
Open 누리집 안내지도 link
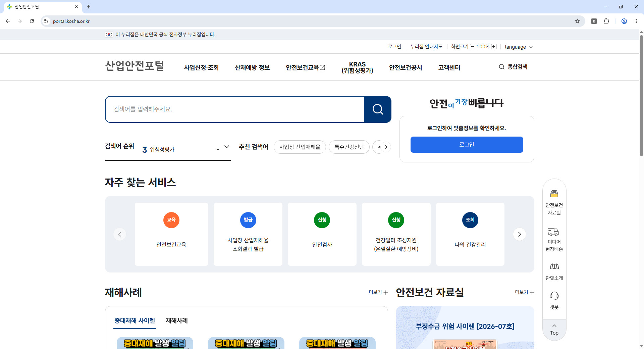click(x=426, y=47)
